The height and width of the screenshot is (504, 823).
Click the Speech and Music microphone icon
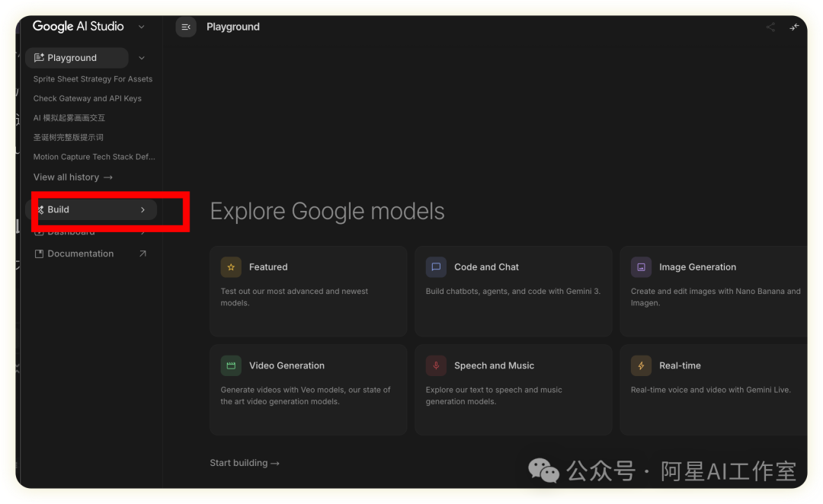pos(436,365)
